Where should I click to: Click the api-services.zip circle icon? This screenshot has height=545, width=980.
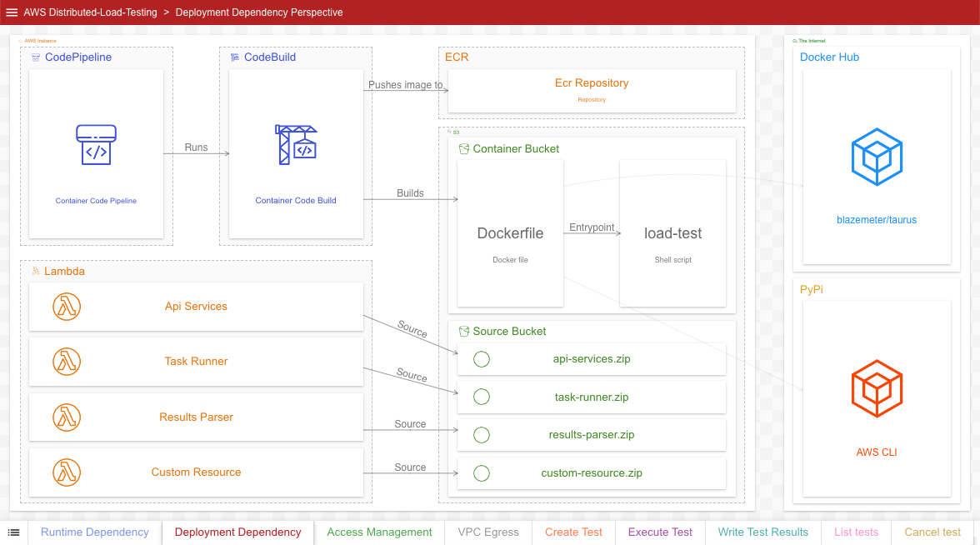[x=482, y=359]
